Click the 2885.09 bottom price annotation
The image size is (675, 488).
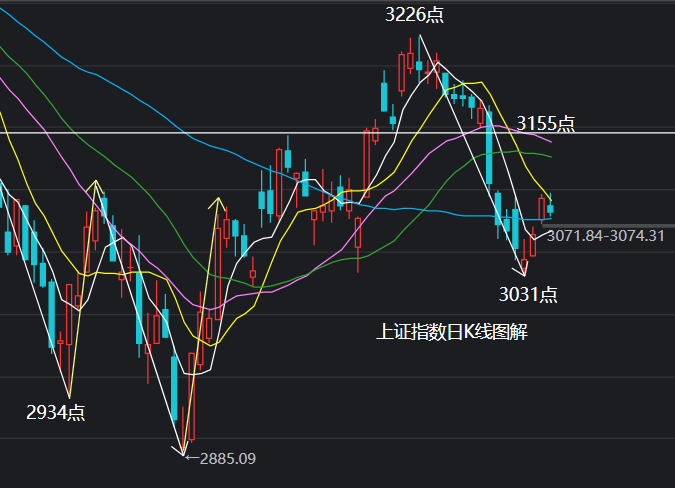[220, 459]
